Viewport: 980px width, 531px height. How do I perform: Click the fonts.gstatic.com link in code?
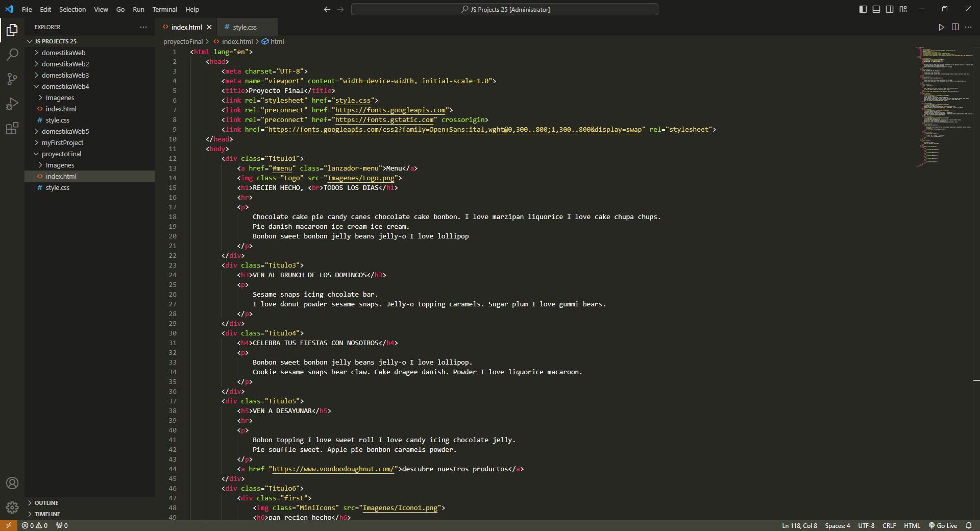point(384,119)
